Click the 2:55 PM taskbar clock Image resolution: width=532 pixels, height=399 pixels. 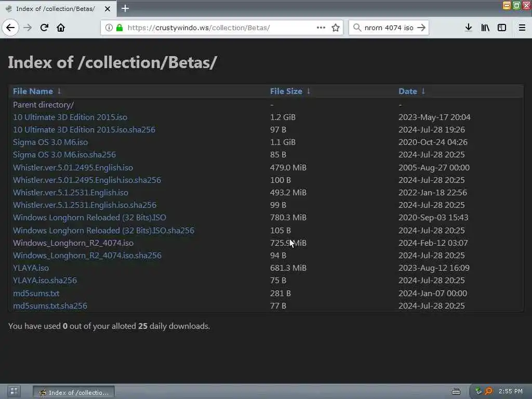pos(511,391)
